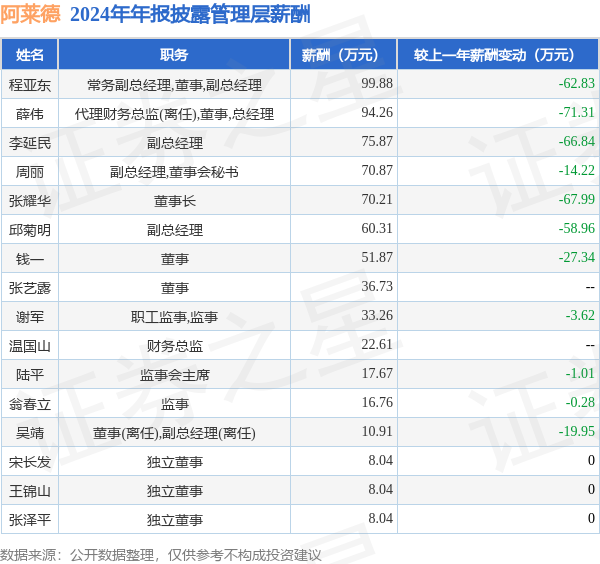Click the 监事会主席 position cell
This screenshot has width=600, height=564.
pos(174,375)
